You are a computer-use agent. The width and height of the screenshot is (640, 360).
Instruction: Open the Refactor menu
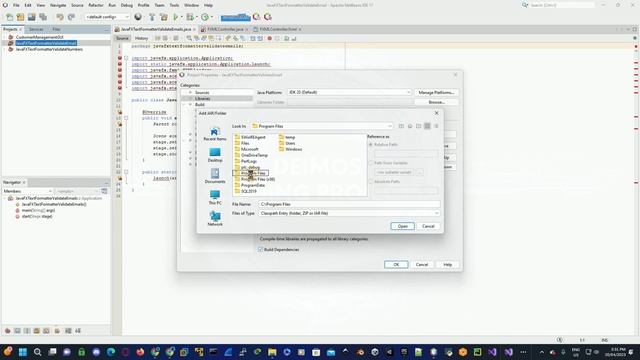(96, 5)
